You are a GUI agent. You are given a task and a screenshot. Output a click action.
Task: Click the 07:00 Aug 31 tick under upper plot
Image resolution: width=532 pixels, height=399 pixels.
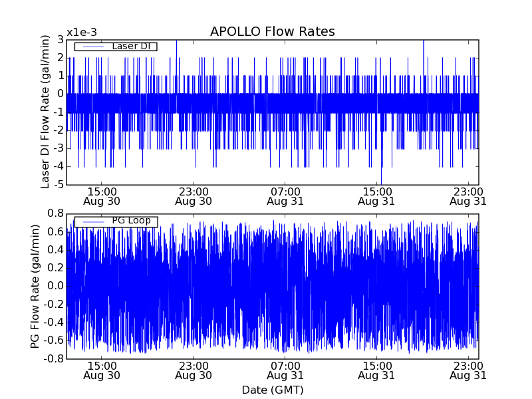285,196
